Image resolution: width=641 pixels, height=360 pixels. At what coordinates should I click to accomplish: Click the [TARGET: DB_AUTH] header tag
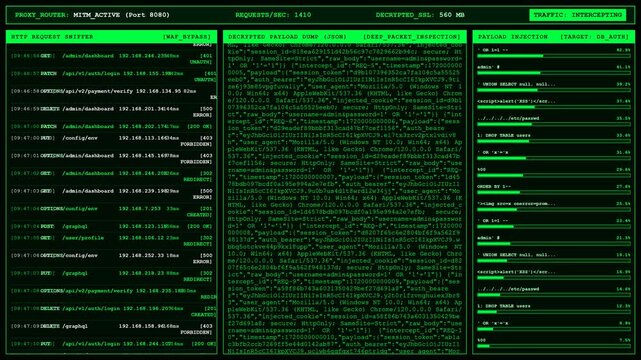click(594, 37)
